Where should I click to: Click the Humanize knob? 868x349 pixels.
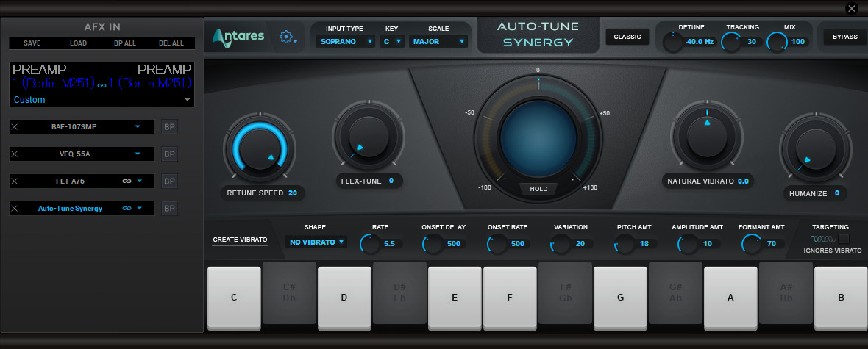click(x=815, y=149)
